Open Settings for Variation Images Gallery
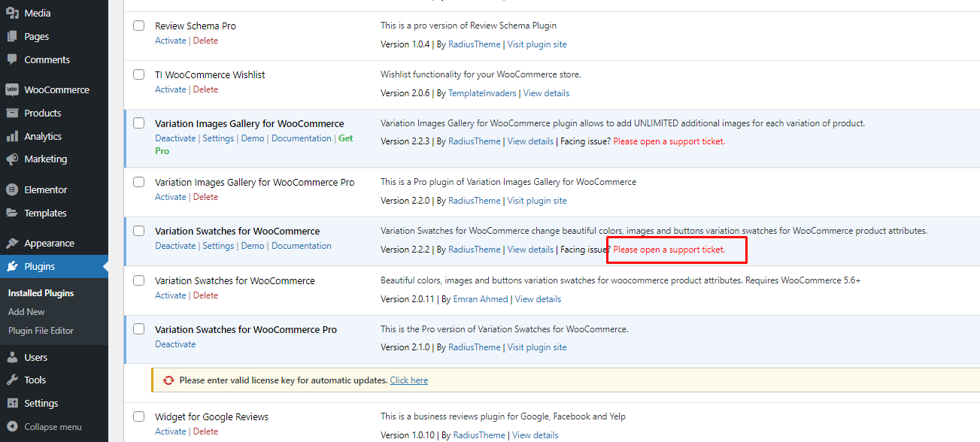 218,138
